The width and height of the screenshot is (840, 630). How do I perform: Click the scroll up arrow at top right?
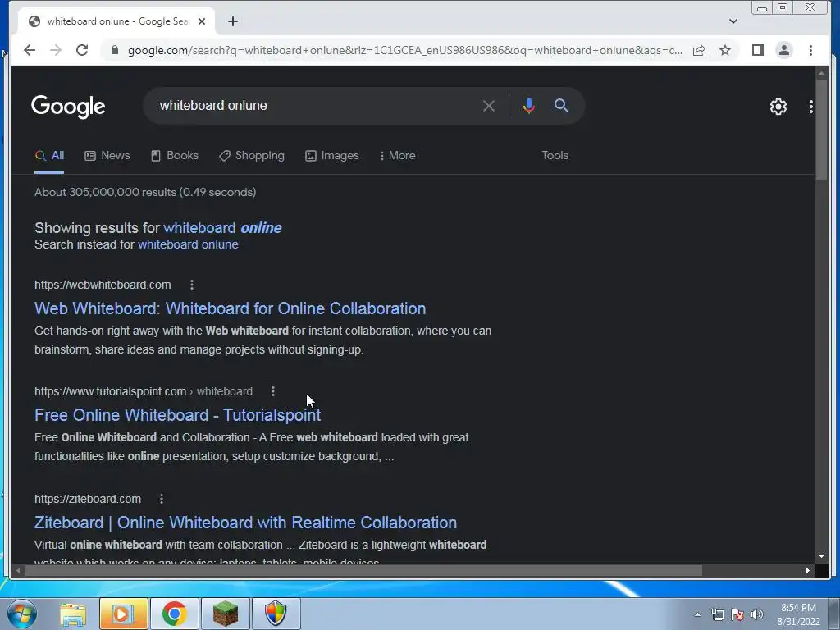tap(821, 72)
